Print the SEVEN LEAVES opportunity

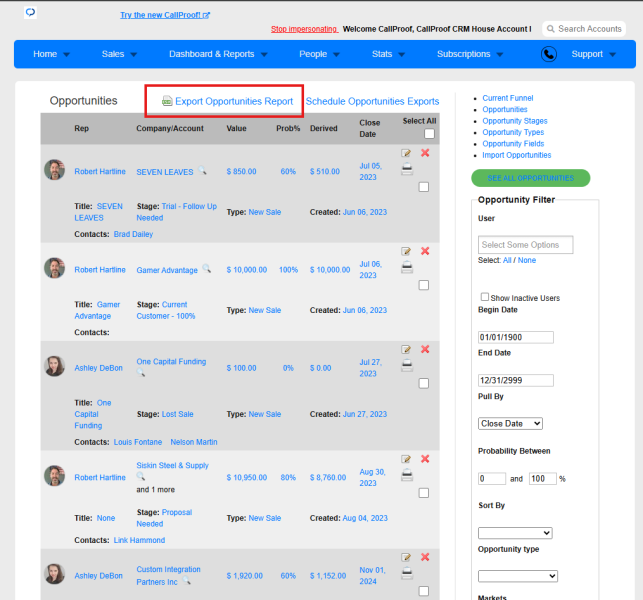(407, 169)
